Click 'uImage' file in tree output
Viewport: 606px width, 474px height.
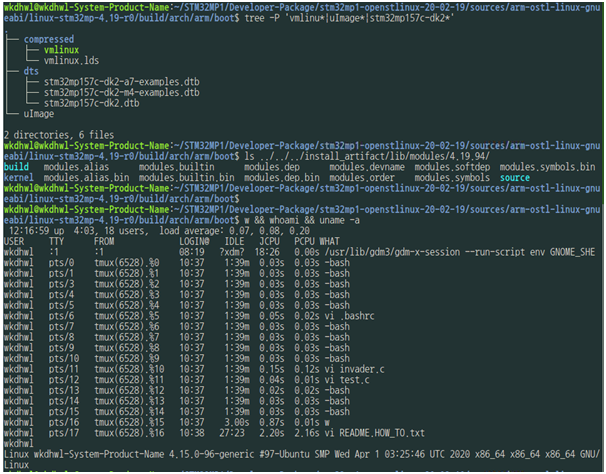tap(39, 114)
